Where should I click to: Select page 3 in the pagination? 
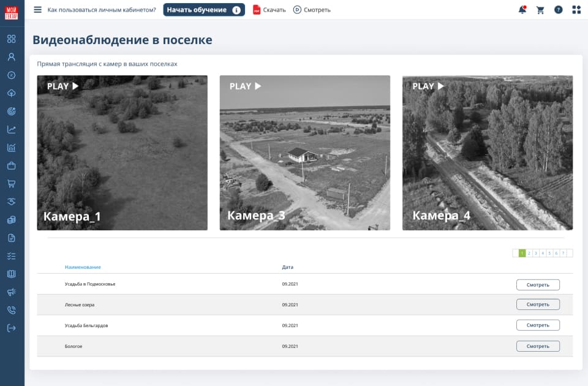pyautogui.click(x=535, y=252)
